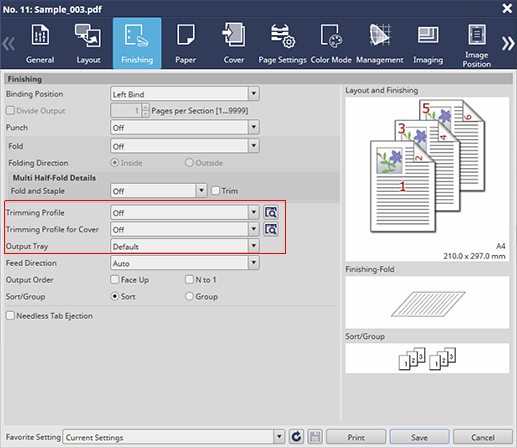This screenshot has width=517, height=448.
Task: Enable the N to 1 checkbox
Action: [x=189, y=279]
